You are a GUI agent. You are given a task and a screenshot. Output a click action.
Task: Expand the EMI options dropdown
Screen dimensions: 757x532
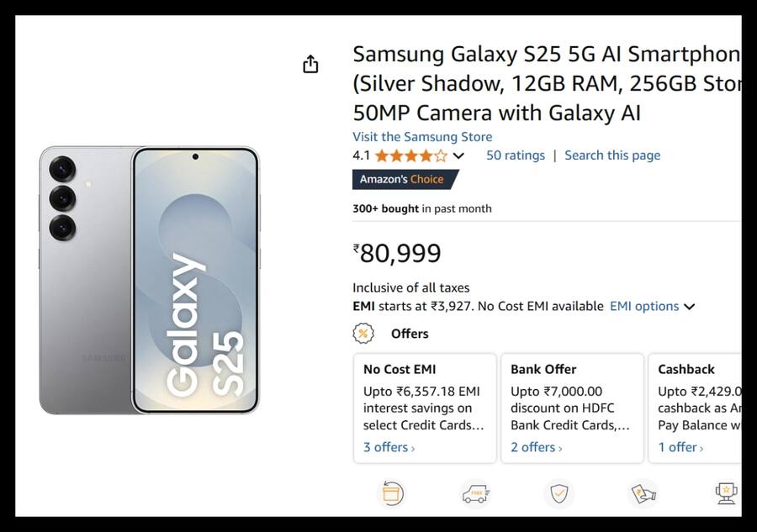653,306
